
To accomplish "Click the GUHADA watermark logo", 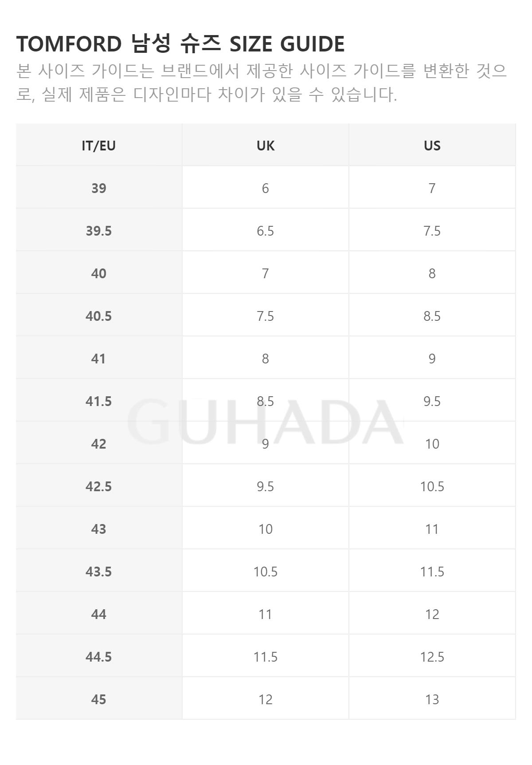I will tap(266, 422).
